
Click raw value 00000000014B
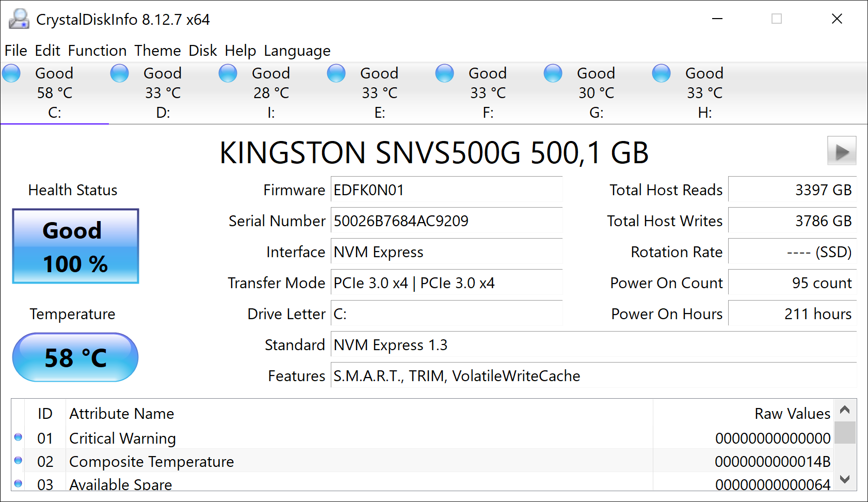point(773,461)
